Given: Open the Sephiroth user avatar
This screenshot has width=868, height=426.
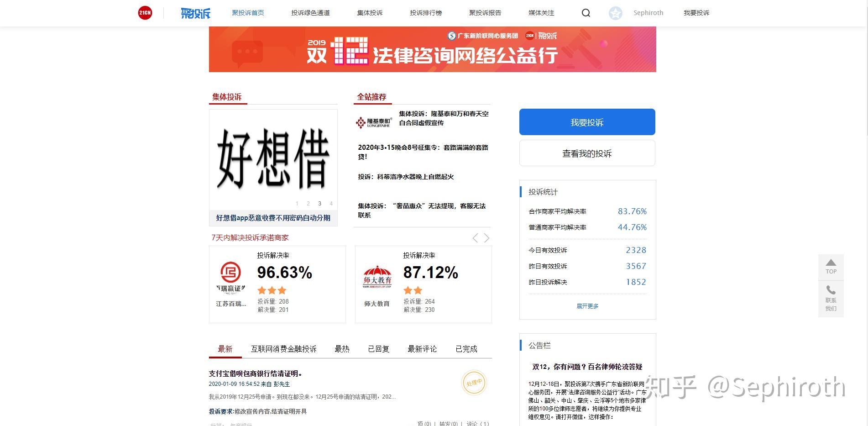Looking at the screenshot, I should pyautogui.click(x=616, y=13).
